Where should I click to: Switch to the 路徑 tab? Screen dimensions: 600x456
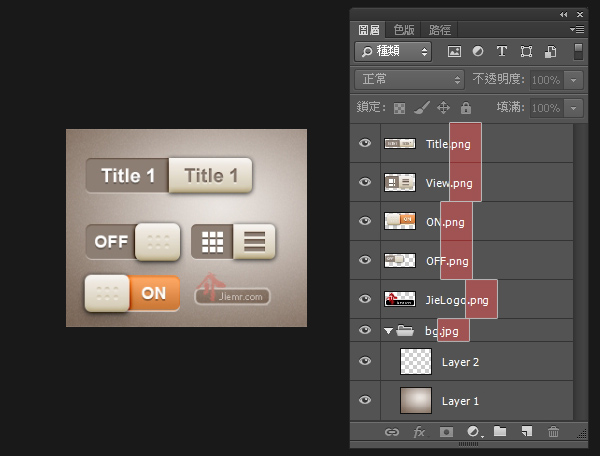[439, 29]
